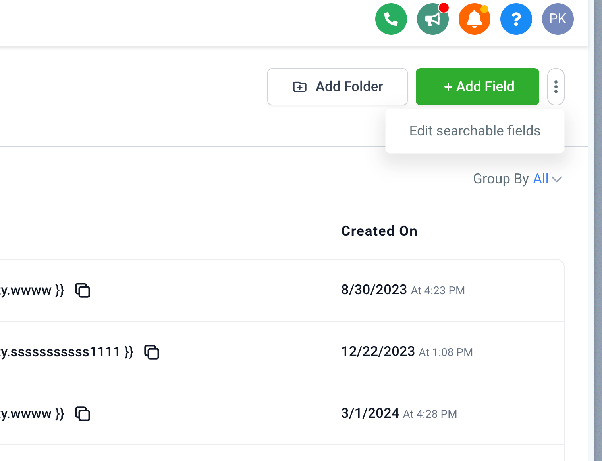Screen dimensions: 602x461
Task: Click the chevron next to All
Action: click(x=557, y=179)
